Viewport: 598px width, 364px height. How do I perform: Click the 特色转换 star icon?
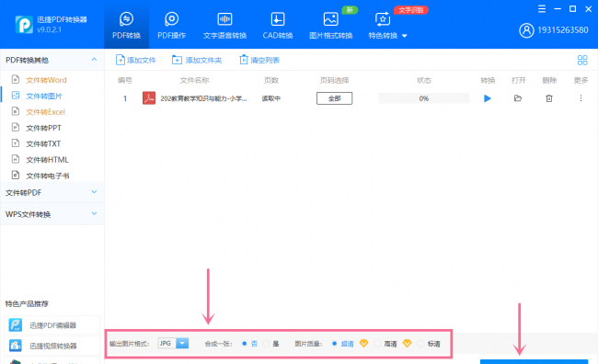[x=383, y=18]
